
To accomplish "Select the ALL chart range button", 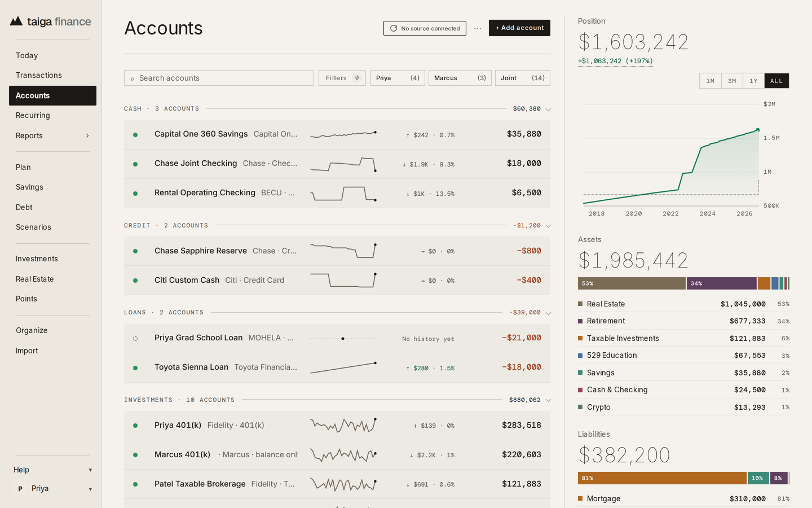I will (776, 81).
